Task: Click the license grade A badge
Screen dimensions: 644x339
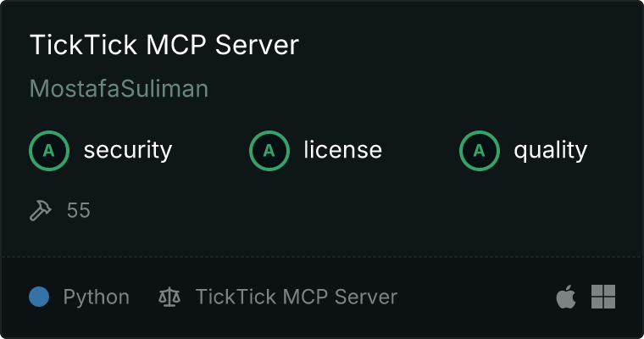Action: coord(269,151)
